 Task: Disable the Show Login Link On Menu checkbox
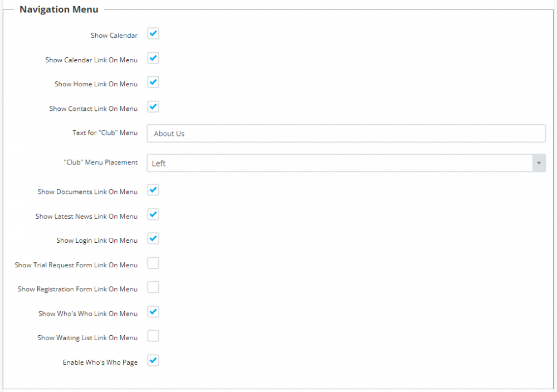pos(153,239)
